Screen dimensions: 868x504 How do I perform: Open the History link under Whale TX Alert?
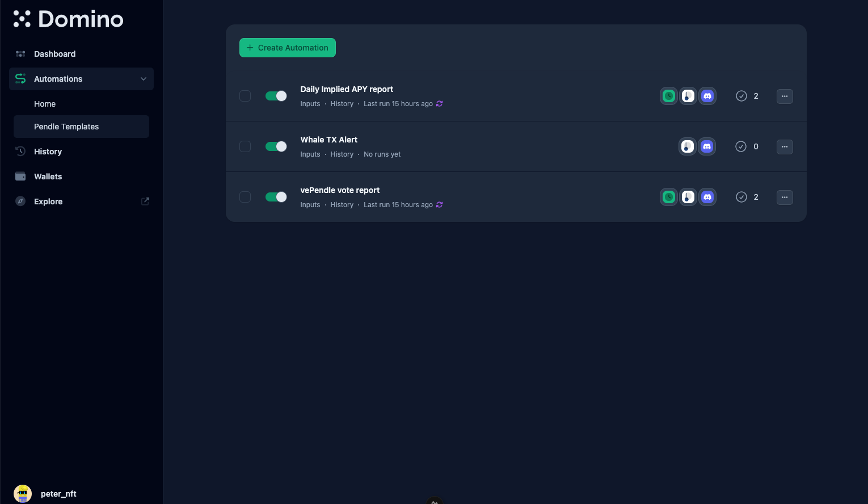tap(342, 154)
